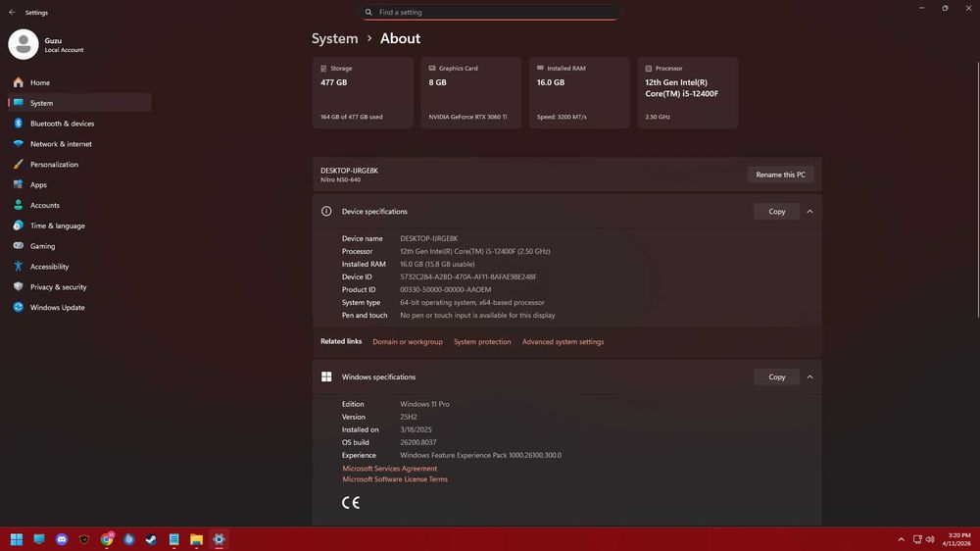Click the System breadcrumb in the header
The image size is (980, 551).
point(335,38)
